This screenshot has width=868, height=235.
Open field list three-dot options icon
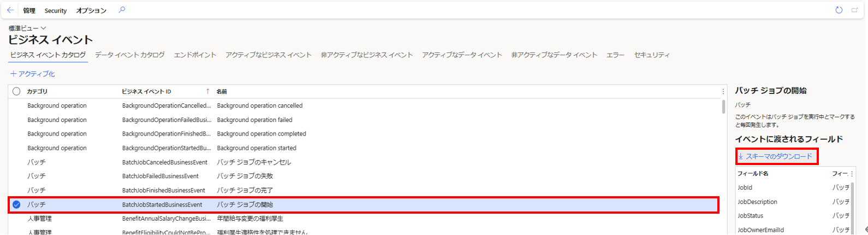coord(852,174)
